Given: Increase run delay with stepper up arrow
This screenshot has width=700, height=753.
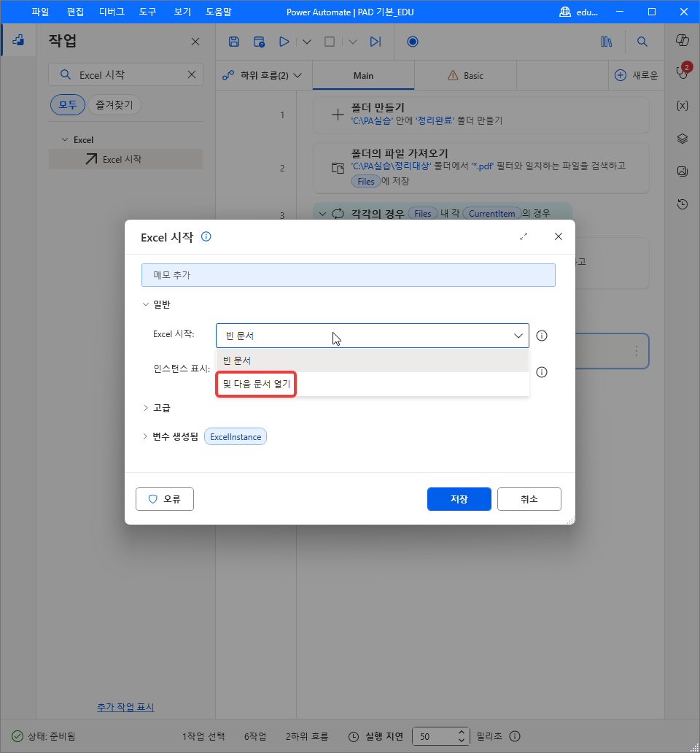Looking at the screenshot, I should pos(461,732).
